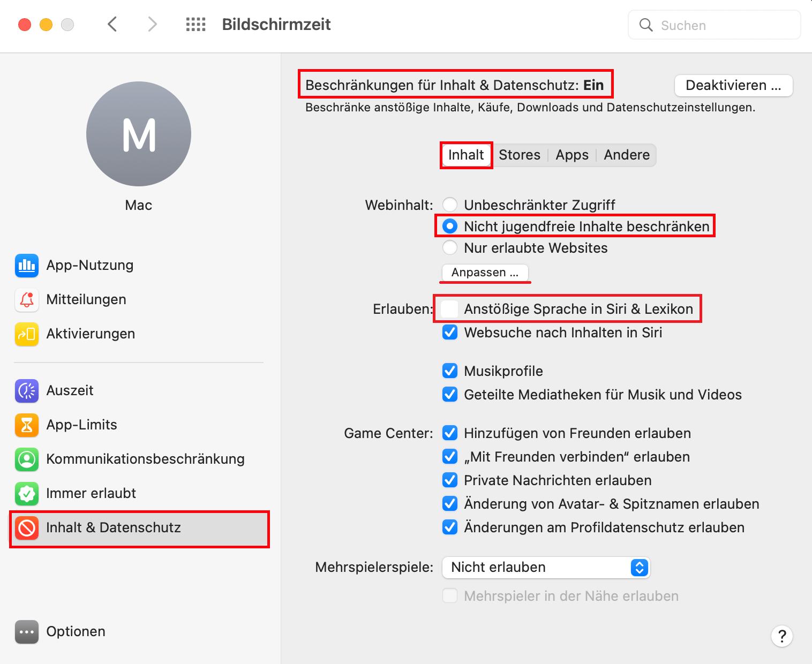This screenshot has width=812, height=664.
Task: Switch to the Apps tab
Action: 572,155
